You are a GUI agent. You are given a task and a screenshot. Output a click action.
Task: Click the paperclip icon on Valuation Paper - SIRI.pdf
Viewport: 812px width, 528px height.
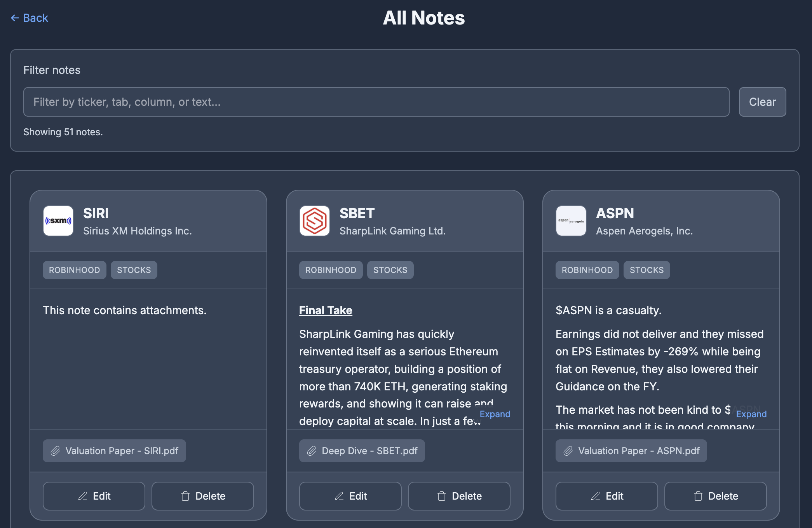[x=55, y=451]
